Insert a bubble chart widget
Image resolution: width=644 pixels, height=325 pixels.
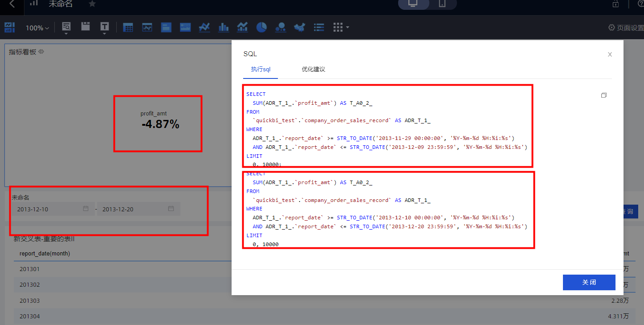(x=281, y=28)
